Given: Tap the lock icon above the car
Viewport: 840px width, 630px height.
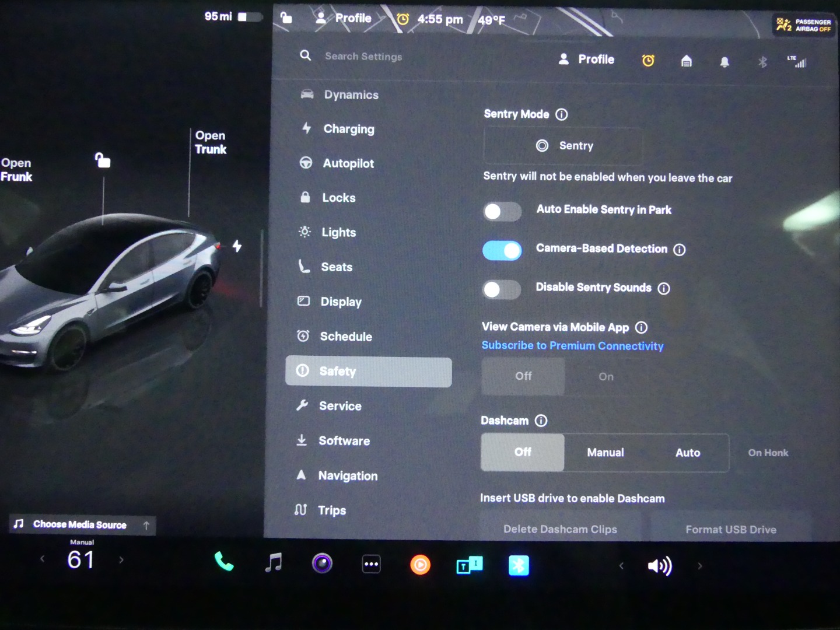Looking at the screenshot, I should coord(103,160).
